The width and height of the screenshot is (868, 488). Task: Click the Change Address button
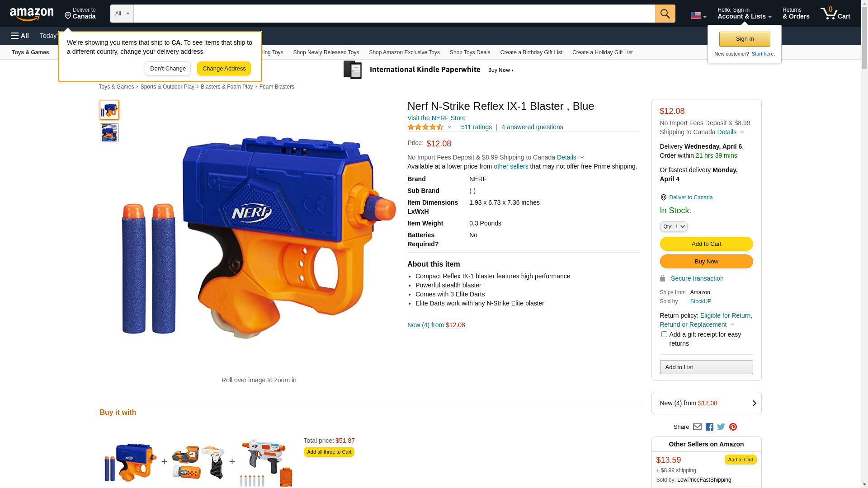pos(224,69)
